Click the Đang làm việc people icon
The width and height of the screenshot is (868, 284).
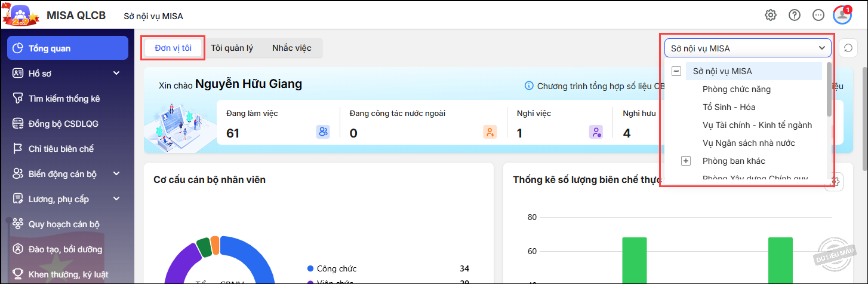(x=323, y=132)
